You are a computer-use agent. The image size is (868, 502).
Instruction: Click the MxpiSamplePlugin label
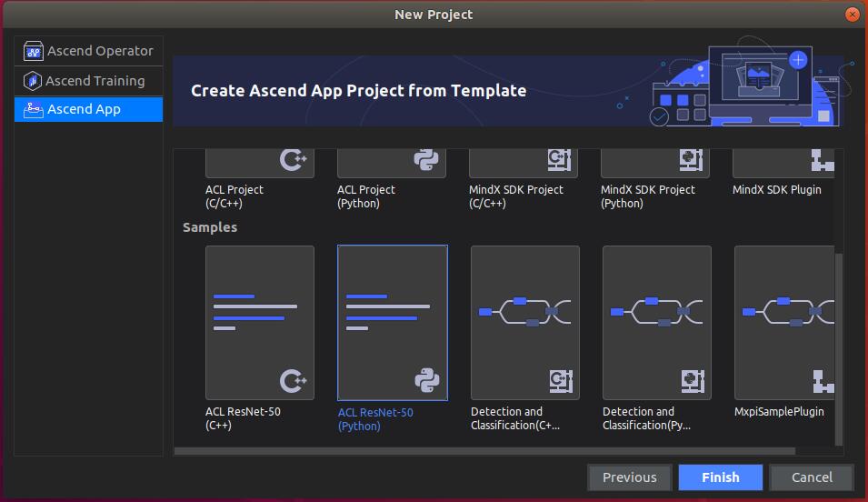tap(779, 412)
